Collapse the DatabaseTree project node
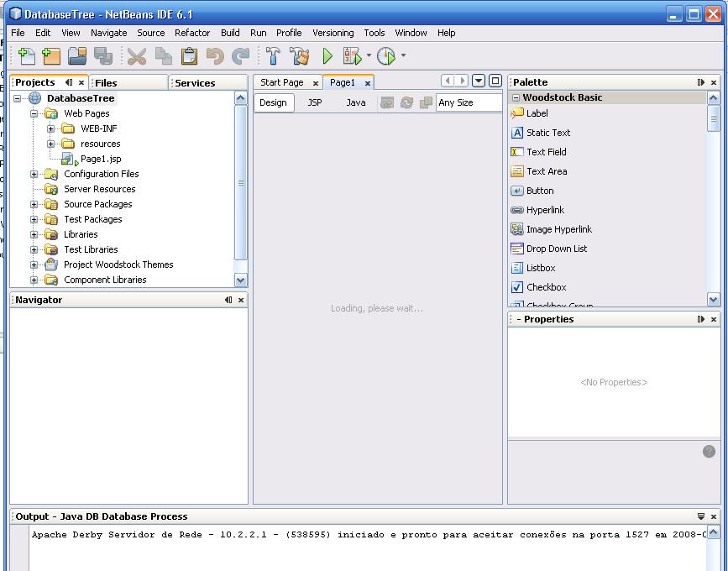 (x=17, y=98)
